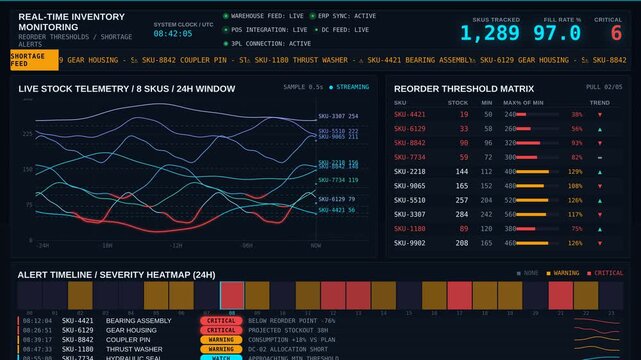Click the None legend swatch in heatmap
The image size is (641, 360).
(x=519, y=273)
